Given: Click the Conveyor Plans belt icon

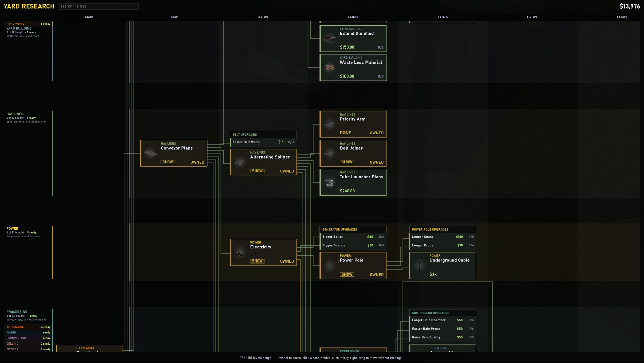Looking at the screenshot, I should 150,153.
